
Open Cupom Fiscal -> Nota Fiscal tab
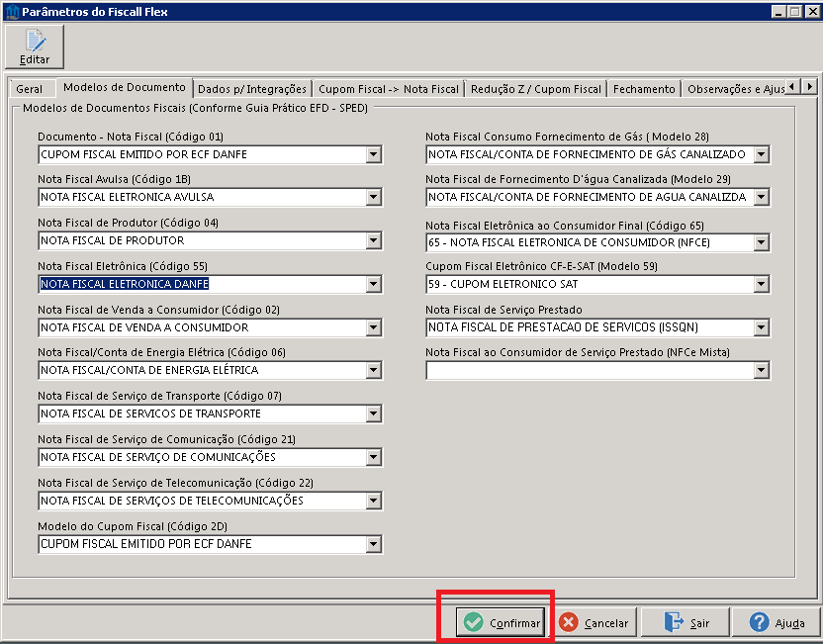[389, 89]
